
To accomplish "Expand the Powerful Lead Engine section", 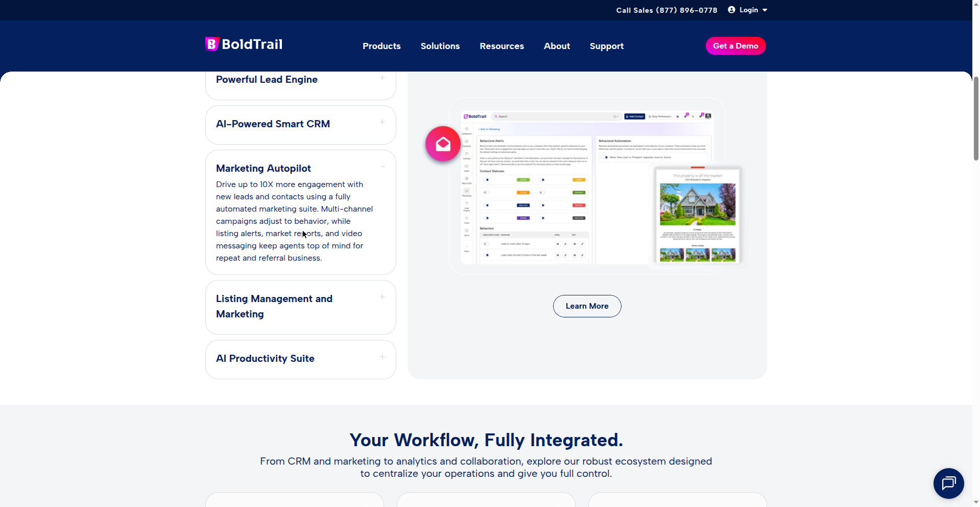I will [x=383, y=78].
